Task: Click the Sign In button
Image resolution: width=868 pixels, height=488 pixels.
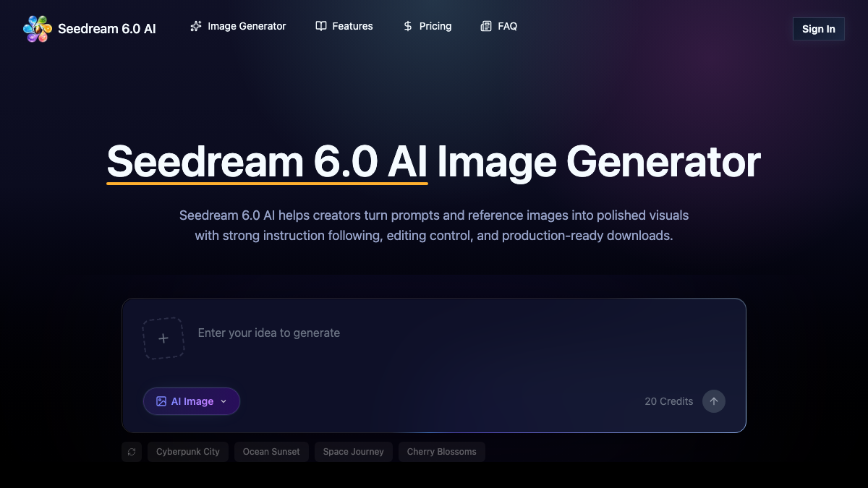Action: pyautogui.click(x=819, y=29)
